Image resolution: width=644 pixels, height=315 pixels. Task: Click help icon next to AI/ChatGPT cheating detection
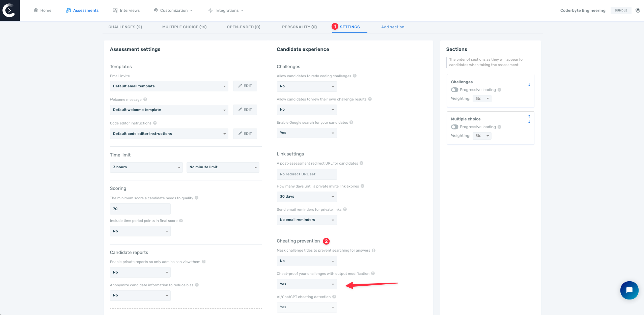[334, 296]
